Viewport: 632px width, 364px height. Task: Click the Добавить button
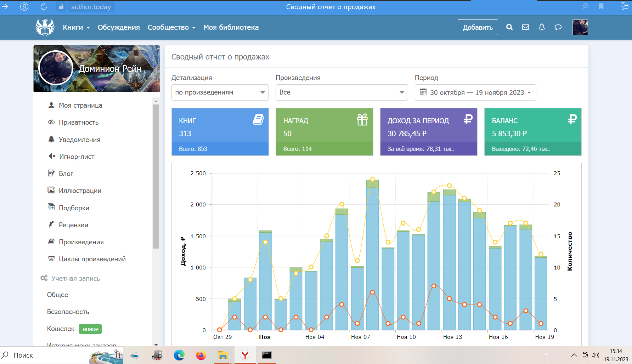pyautogui.click(x=478, y=27)
